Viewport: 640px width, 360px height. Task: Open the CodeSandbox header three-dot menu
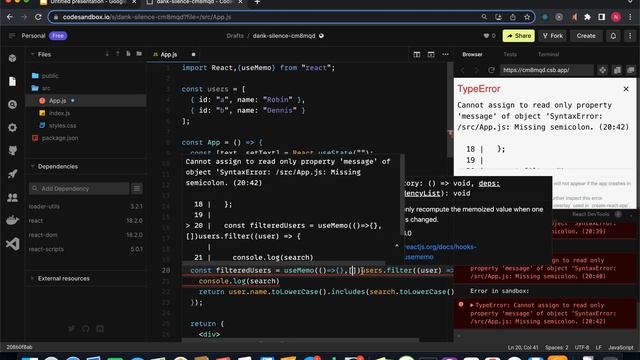click(629, 36)
